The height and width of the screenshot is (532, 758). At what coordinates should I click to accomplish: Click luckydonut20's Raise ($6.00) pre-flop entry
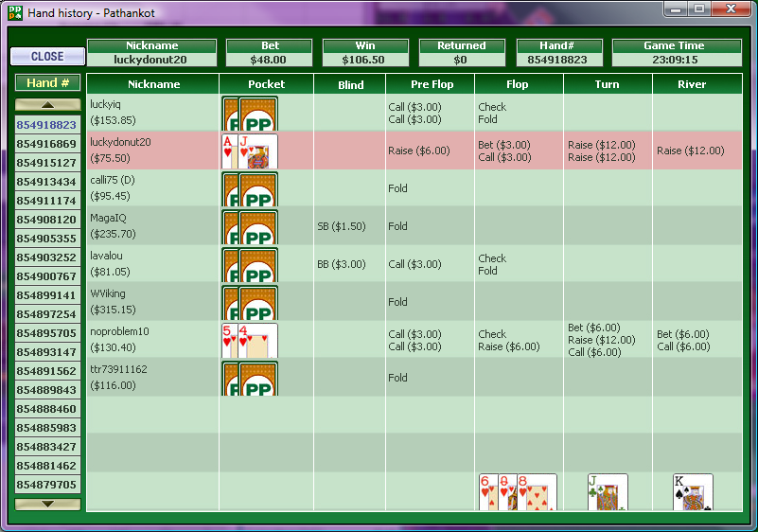pos(418,151)
